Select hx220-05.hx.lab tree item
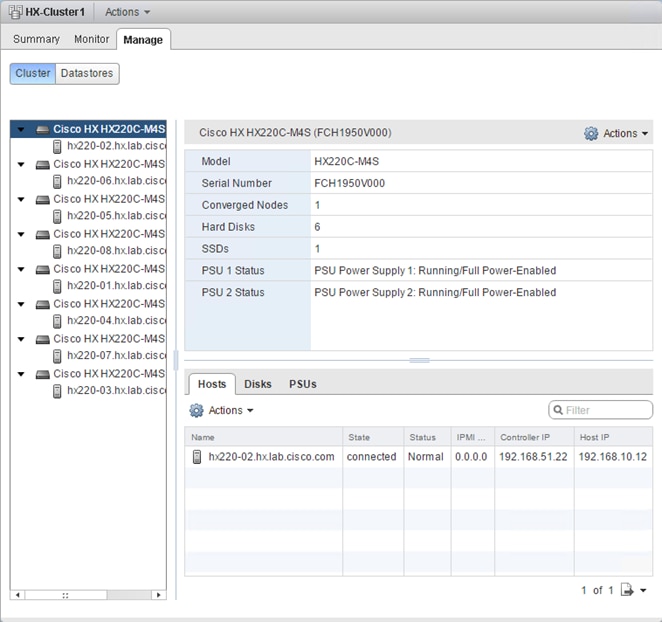This screenshot has height=622, width=662. (117, 216)
